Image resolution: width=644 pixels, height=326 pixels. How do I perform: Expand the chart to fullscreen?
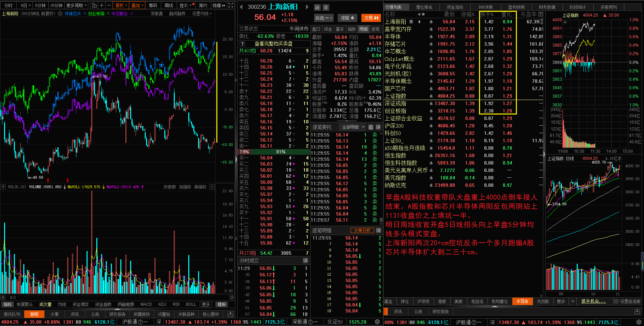231,5
